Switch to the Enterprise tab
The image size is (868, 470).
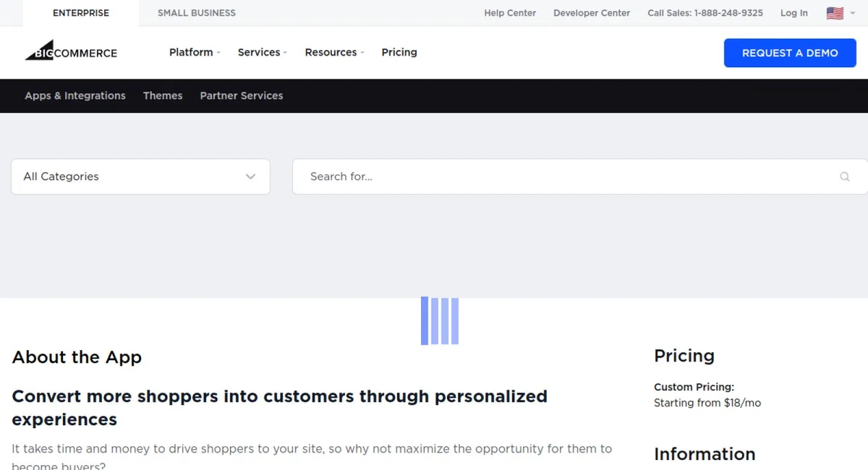[81, 13]
